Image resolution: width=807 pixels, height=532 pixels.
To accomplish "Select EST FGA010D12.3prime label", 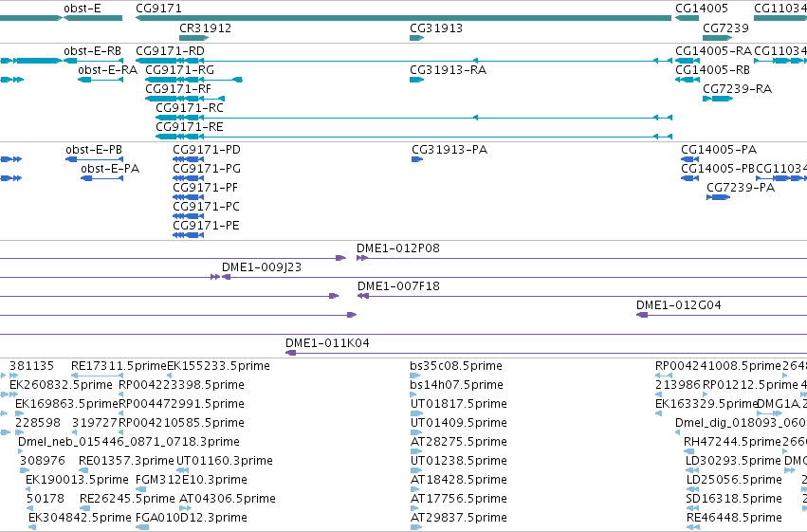I will tap(192, 519).
